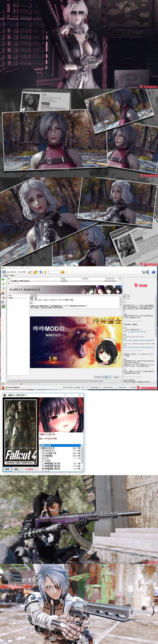The height and width of the screenshot is (644, 158).
Task: Click 返回 button in tools installer
Action: pyautogui.click(x=16, y=469)
